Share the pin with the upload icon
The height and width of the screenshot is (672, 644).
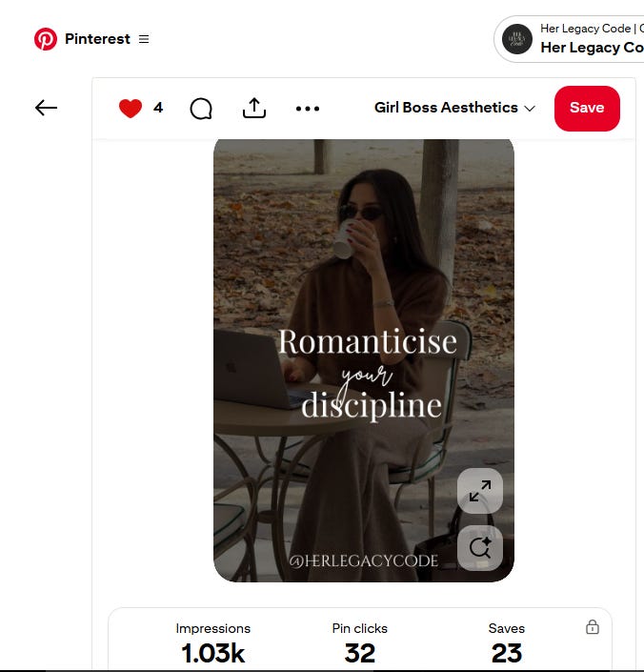[254, 108]
